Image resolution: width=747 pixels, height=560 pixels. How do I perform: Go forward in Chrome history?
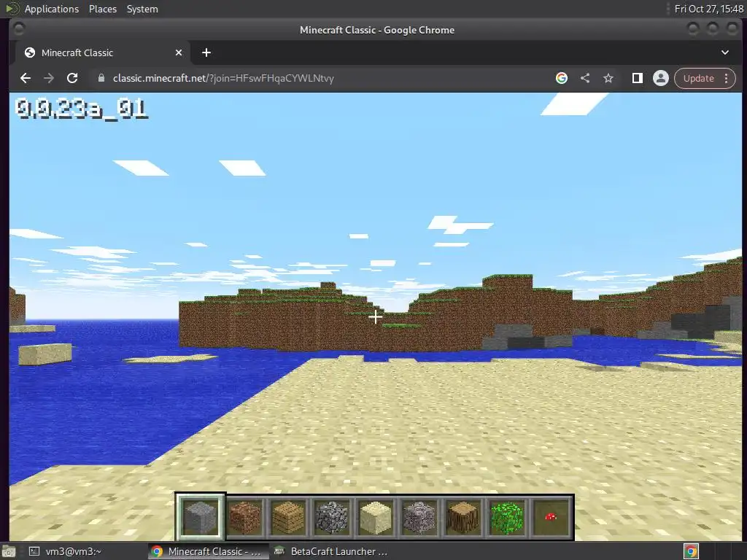click(x=49, y=78)
